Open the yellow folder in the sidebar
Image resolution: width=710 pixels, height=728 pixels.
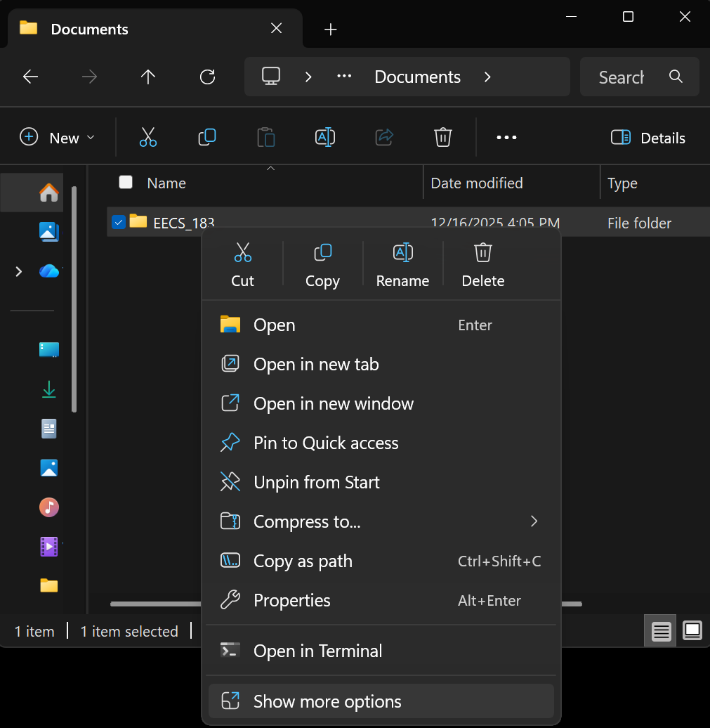coord(48,586)
